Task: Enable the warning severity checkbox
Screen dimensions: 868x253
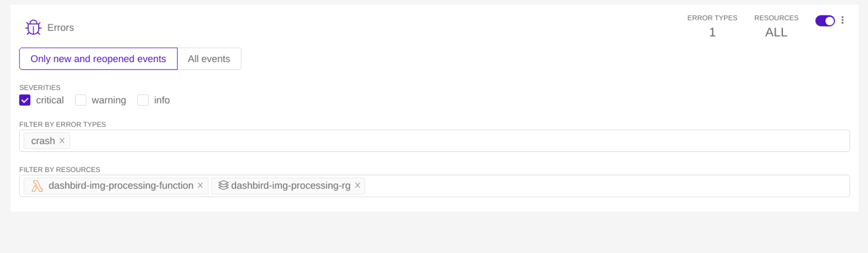Action: tap(81, 100)
